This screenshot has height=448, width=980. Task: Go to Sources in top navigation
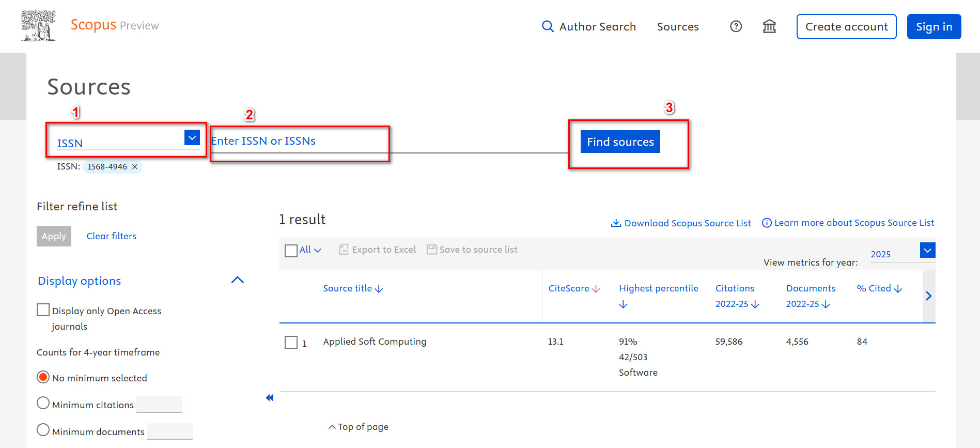click(678, 26)
